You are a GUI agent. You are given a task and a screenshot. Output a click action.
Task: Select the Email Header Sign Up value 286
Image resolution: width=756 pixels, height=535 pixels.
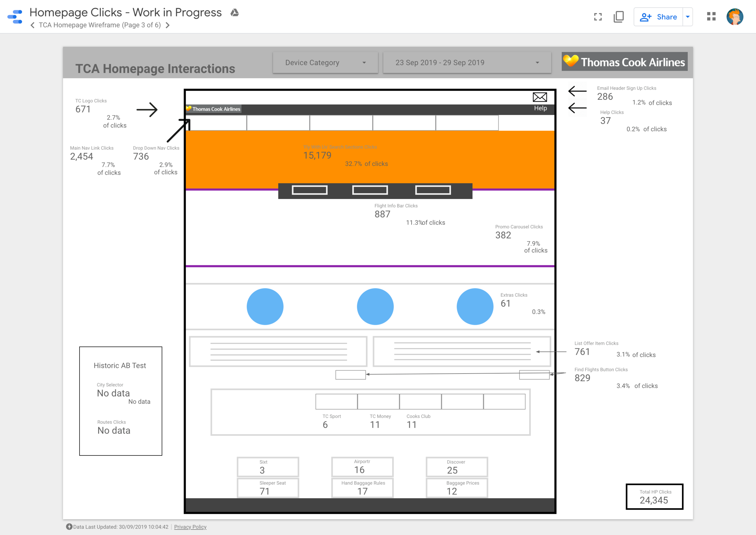605,97
